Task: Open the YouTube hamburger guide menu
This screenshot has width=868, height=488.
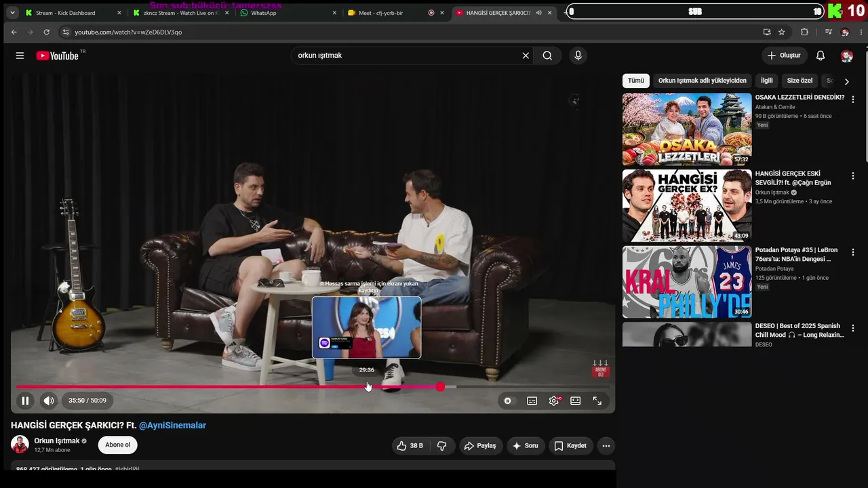Action: pos(20,56)
